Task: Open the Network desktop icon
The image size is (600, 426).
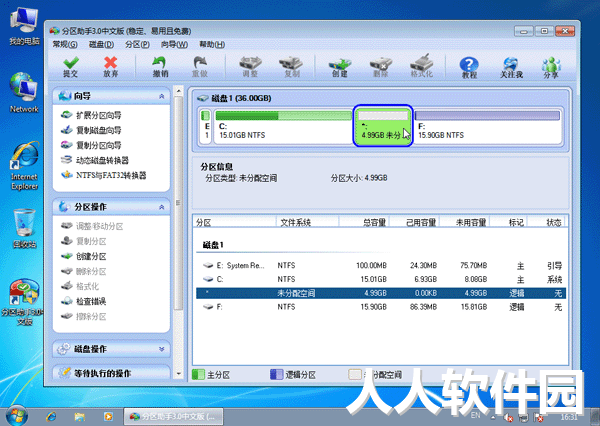Action: pos(24,93)
